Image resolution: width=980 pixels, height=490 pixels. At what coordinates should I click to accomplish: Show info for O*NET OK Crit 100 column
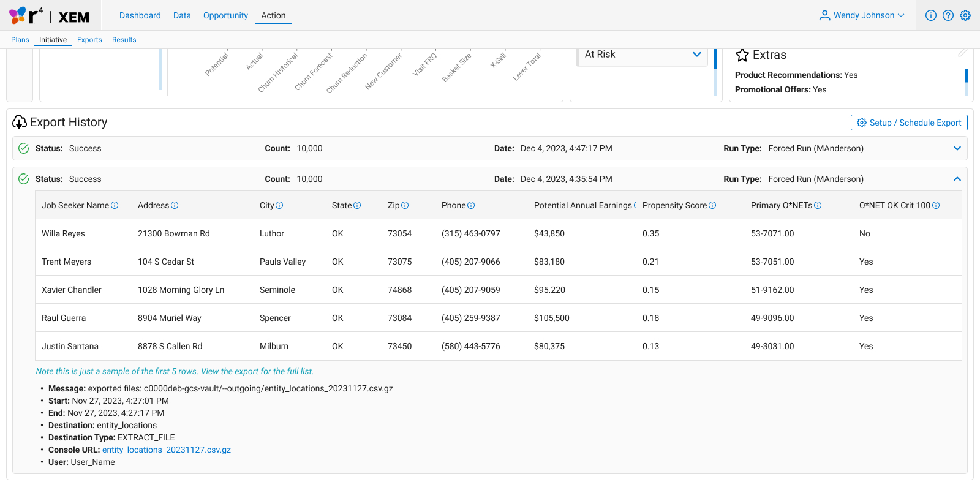pos(936,205)
